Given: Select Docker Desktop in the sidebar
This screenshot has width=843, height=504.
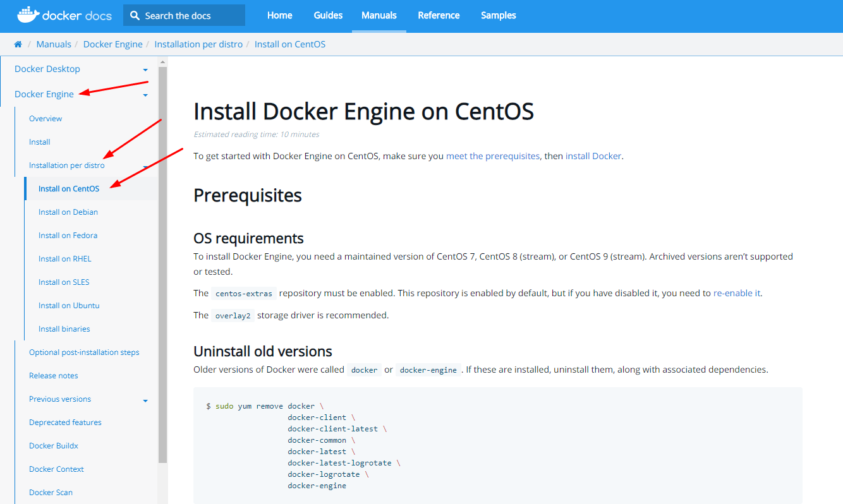Looking at the screenshot, I should (47, 69).
